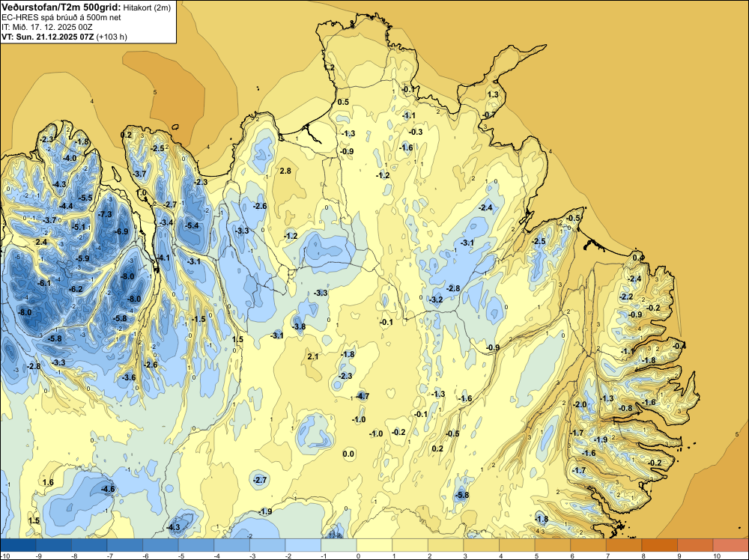This screenshot has height=560, width=749.
Task: Click the -6.9 temperature value
Action: (x=121, y=231)
